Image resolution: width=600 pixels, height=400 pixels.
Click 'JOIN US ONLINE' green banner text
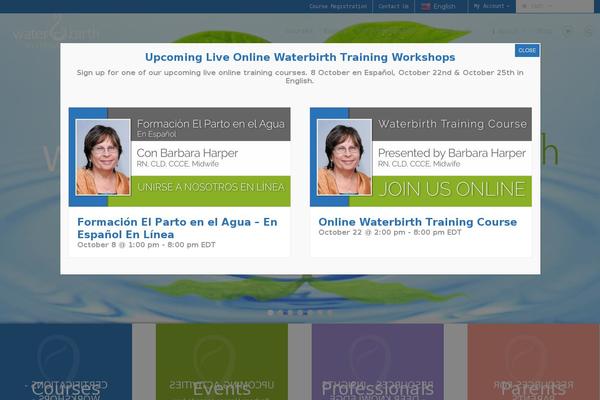click(452, 189)
